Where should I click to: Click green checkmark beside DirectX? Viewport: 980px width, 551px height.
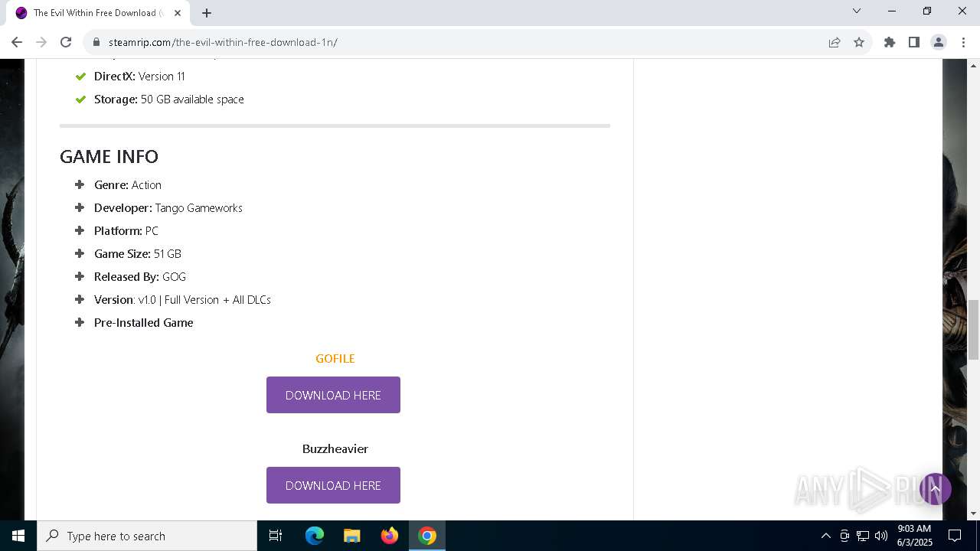point(80,76)
